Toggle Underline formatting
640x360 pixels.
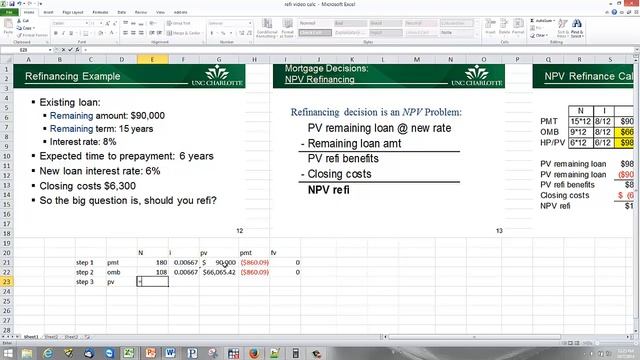tap(71, 33)
